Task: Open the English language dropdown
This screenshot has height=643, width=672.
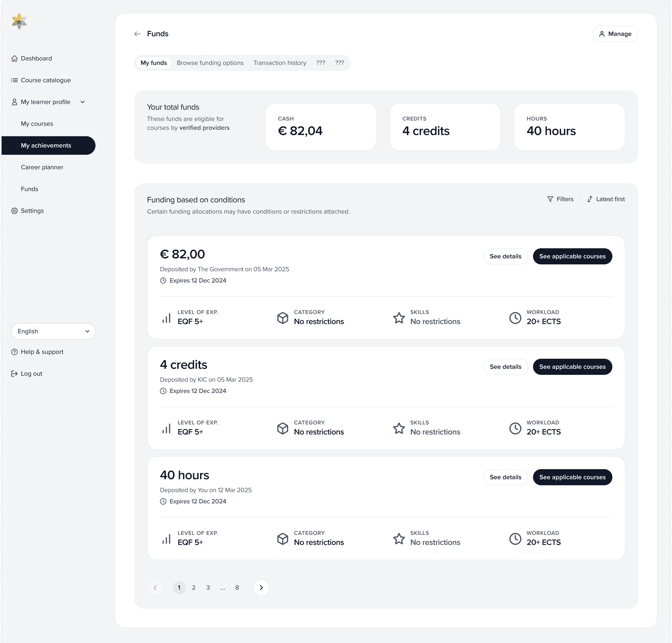Action: 53,331
